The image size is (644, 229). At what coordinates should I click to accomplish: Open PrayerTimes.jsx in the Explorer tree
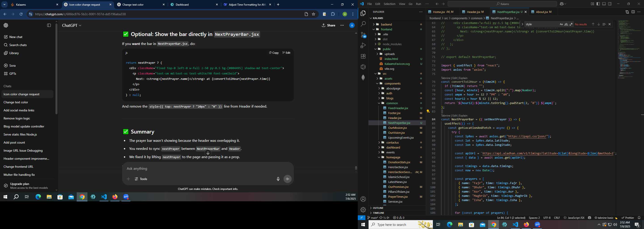pos(397,197)
